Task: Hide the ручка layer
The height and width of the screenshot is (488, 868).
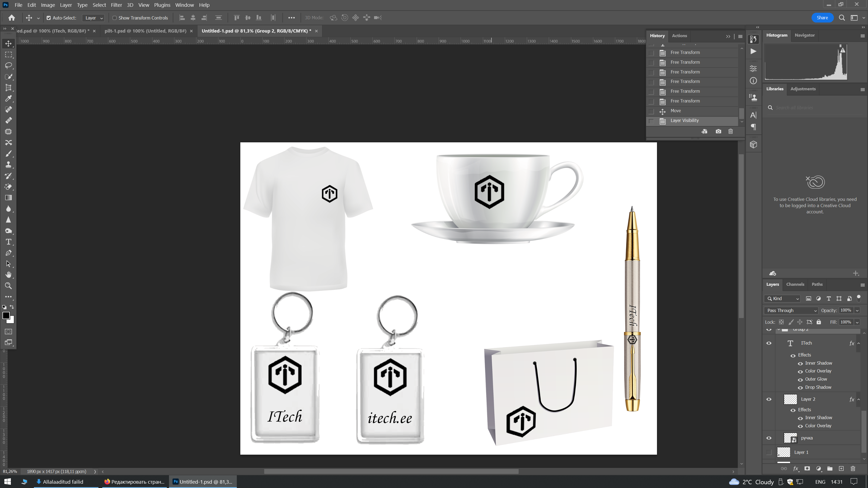Action: (769, 438)
